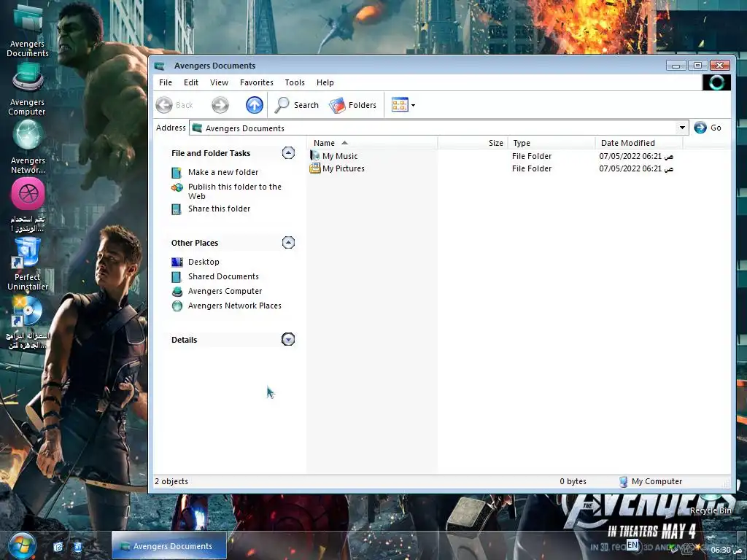The height and width of the screenshot is (560, 747).
Task: Click the Desktop icon in Other Places
Action: (x=177, y=262)
